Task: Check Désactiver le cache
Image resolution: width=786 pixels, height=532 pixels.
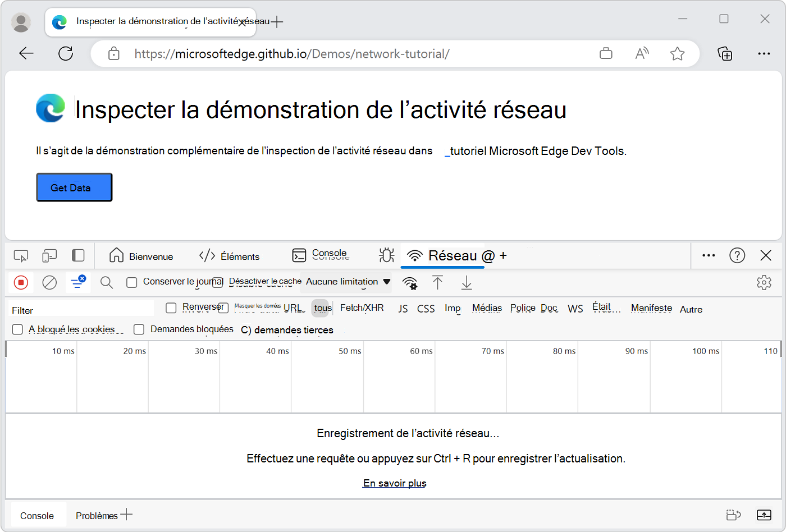Action: 218,282
